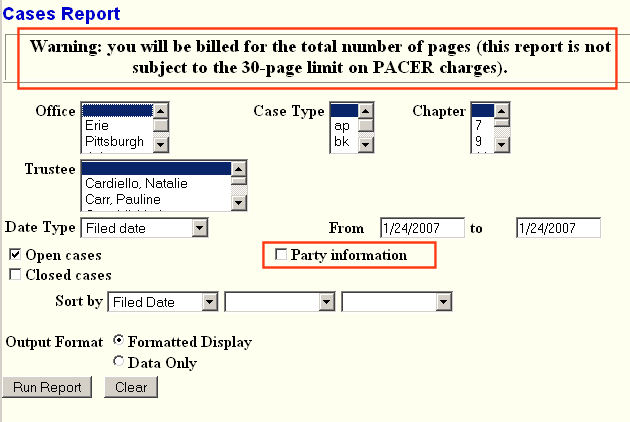The width and height of the screenshot is (630, 422).
Task: Click the Clear button
Action: 131,387
